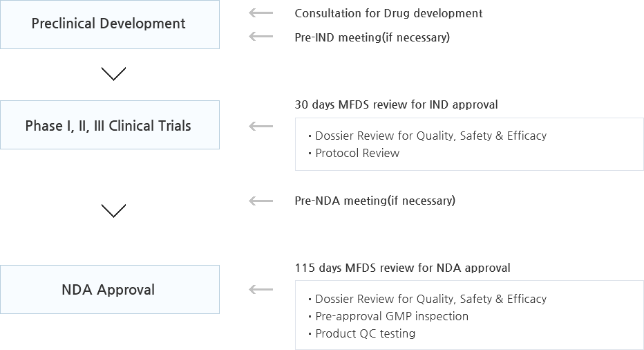Click the Pre-approval GMP inspection bullet
Image resolution: width=644 pixels, height=350 pixels.
pos(388,316)
